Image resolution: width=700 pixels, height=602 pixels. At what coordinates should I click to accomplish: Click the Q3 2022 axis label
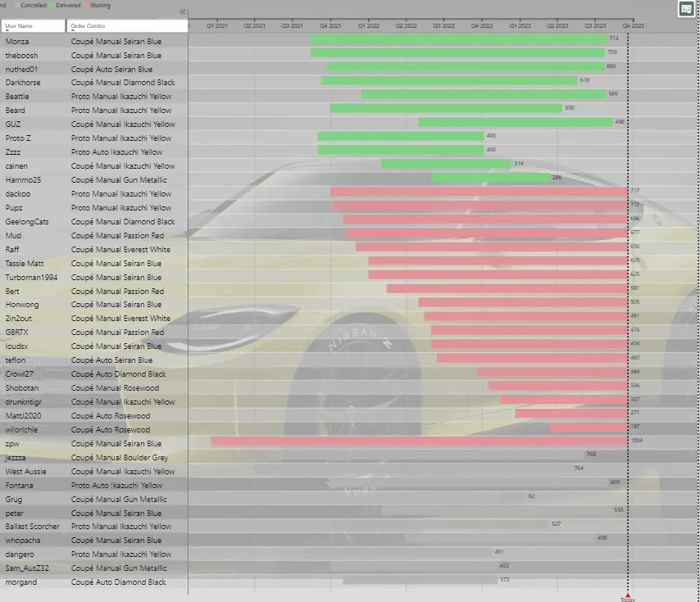point(443,26)
